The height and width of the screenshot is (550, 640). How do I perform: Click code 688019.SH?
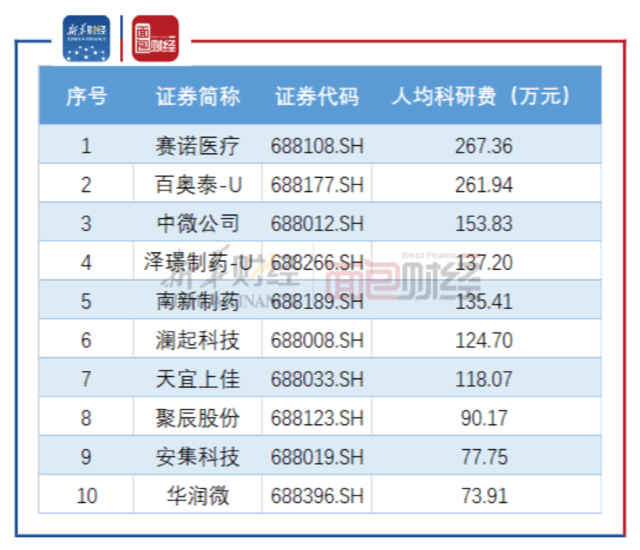click(x=317, y=457)
